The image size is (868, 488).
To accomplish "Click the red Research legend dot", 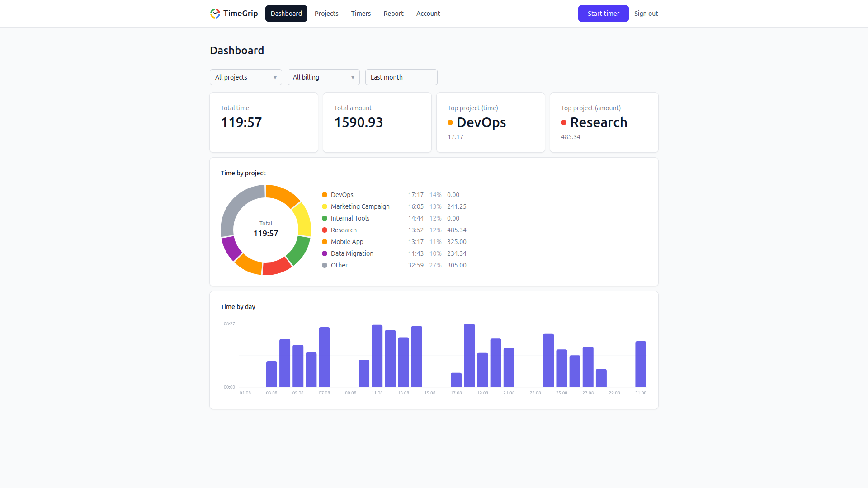I will click(x=325, y=230).
